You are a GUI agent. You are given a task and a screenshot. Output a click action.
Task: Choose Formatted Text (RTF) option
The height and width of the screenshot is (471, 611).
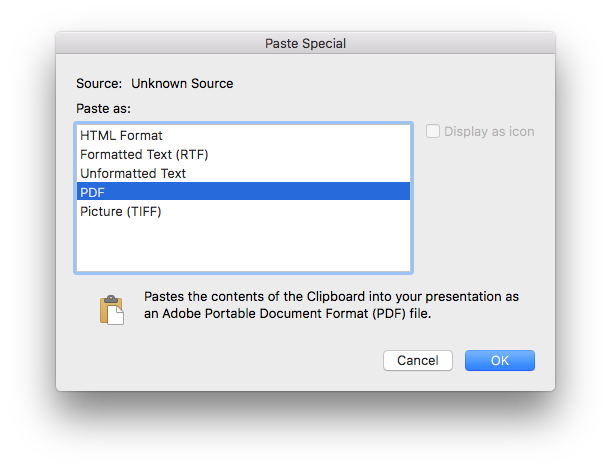coord(144,154)
